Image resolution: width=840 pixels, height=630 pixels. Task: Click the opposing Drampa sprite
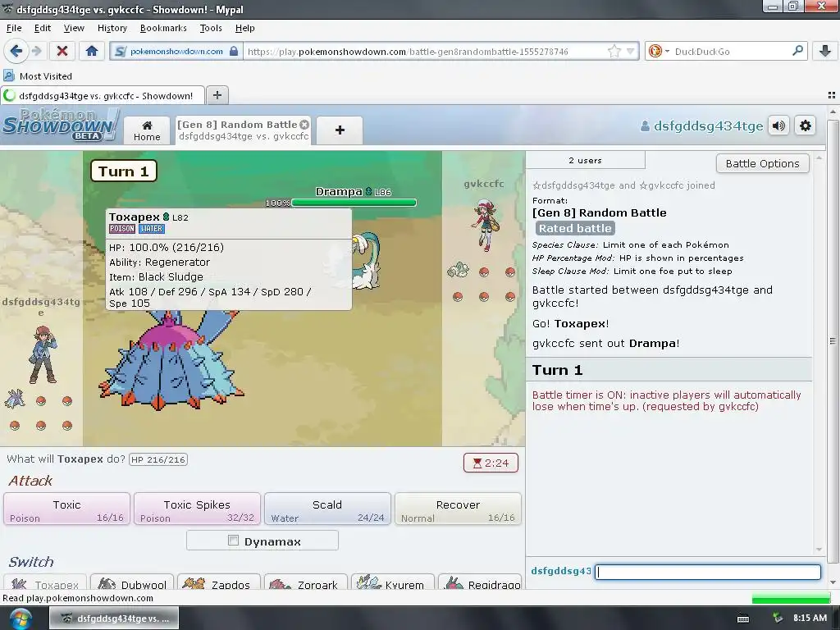pos(365,261)
